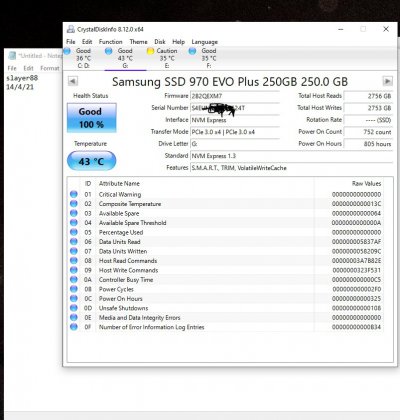Click the yellow Caution icon for E: drive

point(150,51)
